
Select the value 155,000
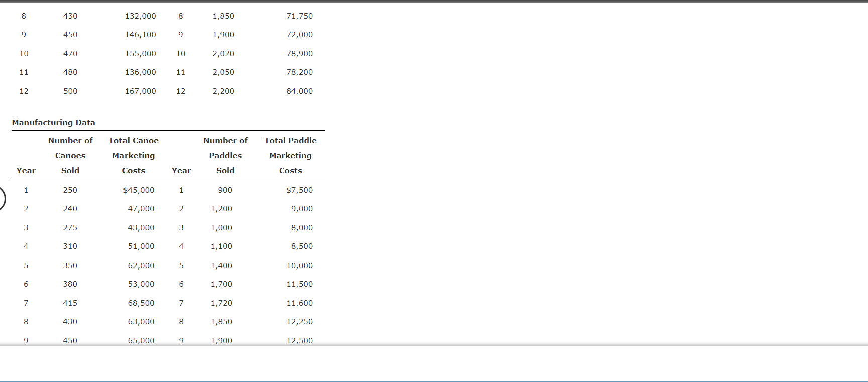click(x=141, y=54)
